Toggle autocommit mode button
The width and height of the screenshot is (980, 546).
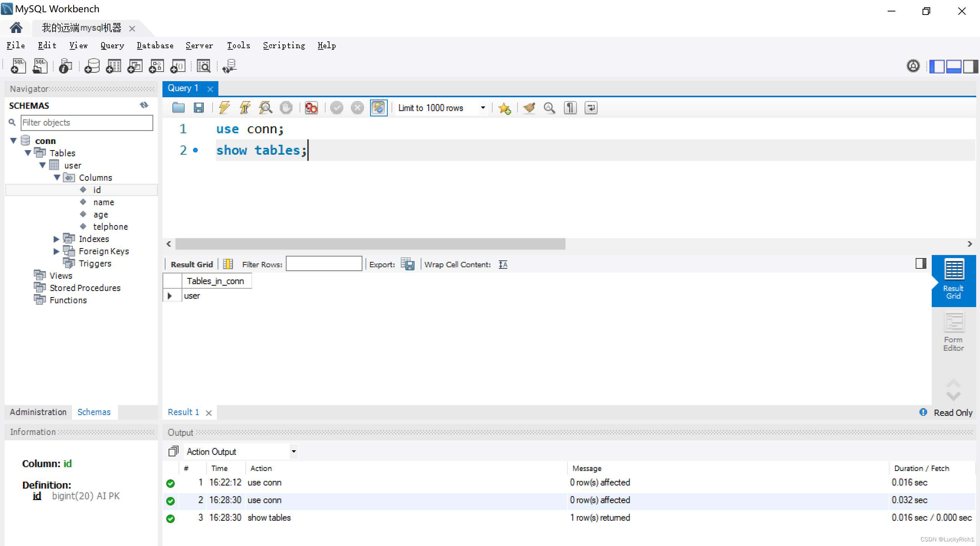(x=379, y=108)
